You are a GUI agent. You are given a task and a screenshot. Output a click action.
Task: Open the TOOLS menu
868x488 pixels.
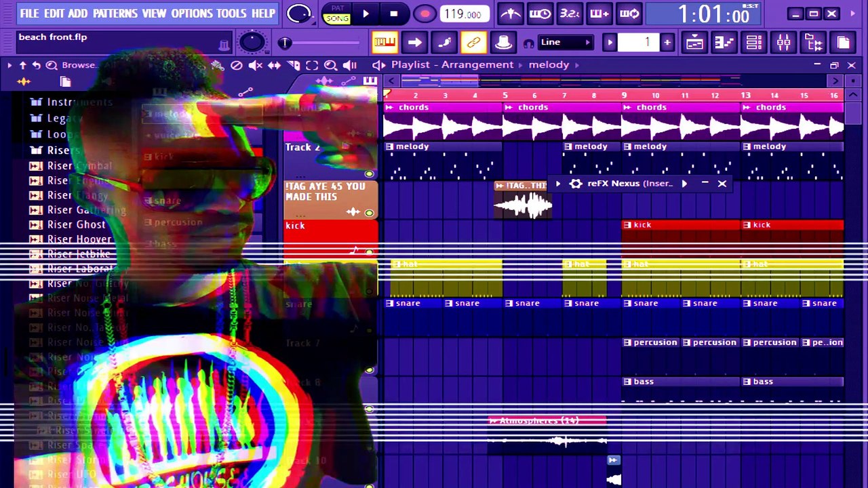pyautogui.click(x=231, y=13)
